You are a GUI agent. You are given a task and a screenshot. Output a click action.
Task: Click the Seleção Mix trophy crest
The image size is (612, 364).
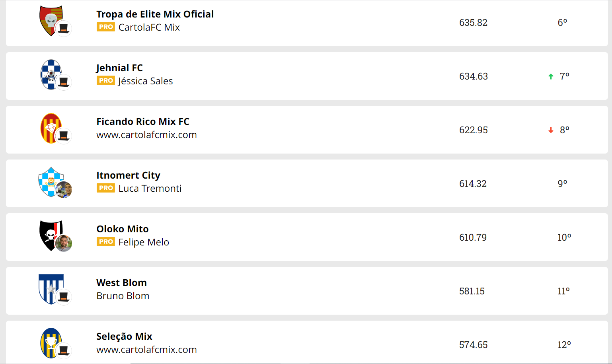point(51,343)
